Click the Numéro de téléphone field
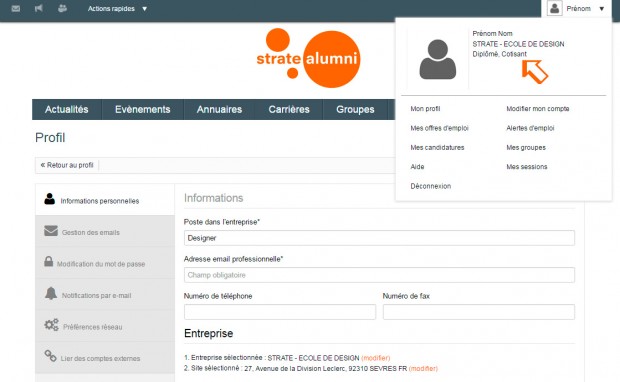The image size is (620, 382). tap(280, 312)
